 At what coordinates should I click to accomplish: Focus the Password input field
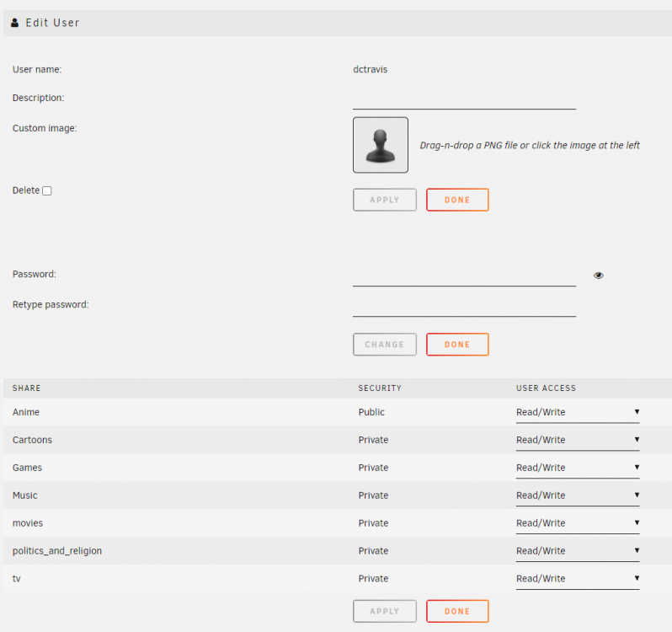point(464,276)
